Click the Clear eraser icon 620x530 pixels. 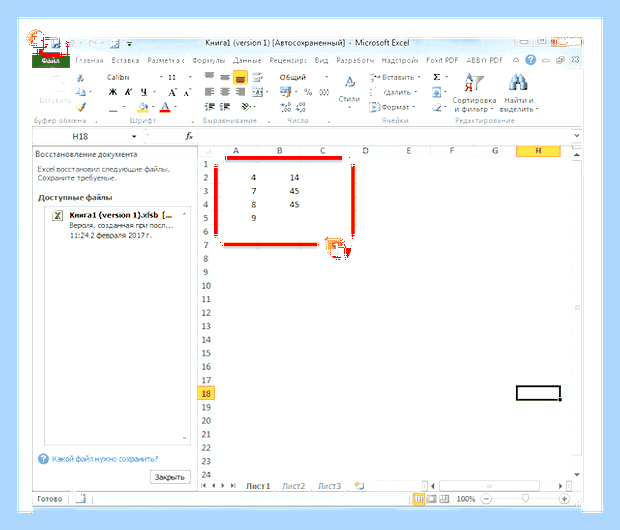[x=437, y=107]
